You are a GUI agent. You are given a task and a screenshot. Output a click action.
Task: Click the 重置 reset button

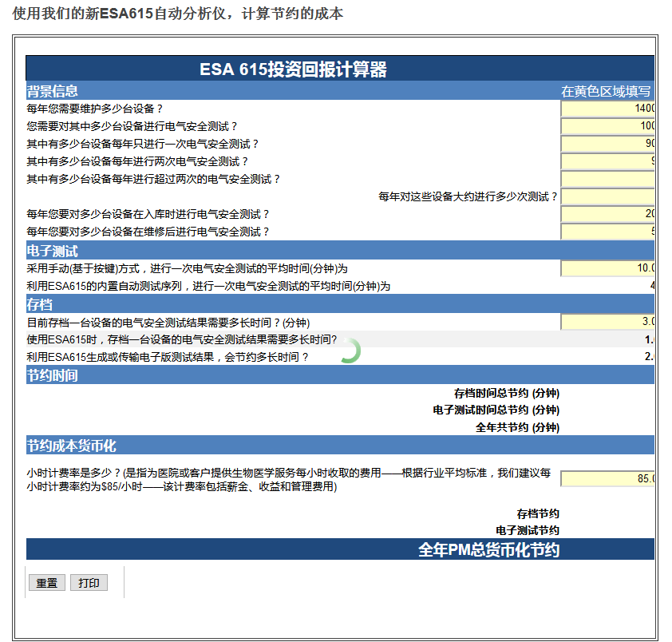coord(47,582)
